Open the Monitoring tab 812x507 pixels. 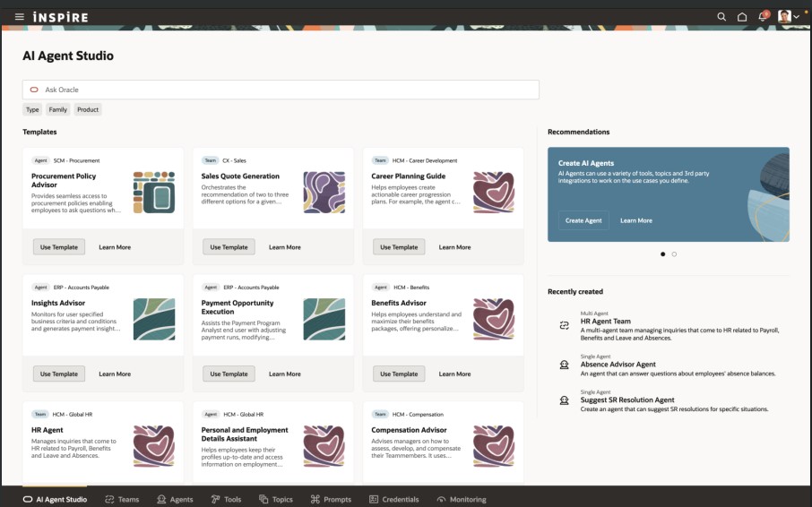[x=461, y=499]
